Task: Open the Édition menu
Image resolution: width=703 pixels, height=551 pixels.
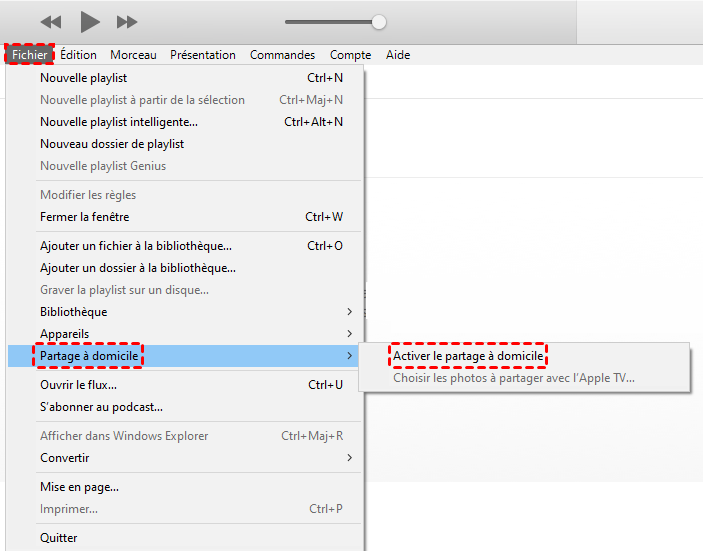Action: 78,55
